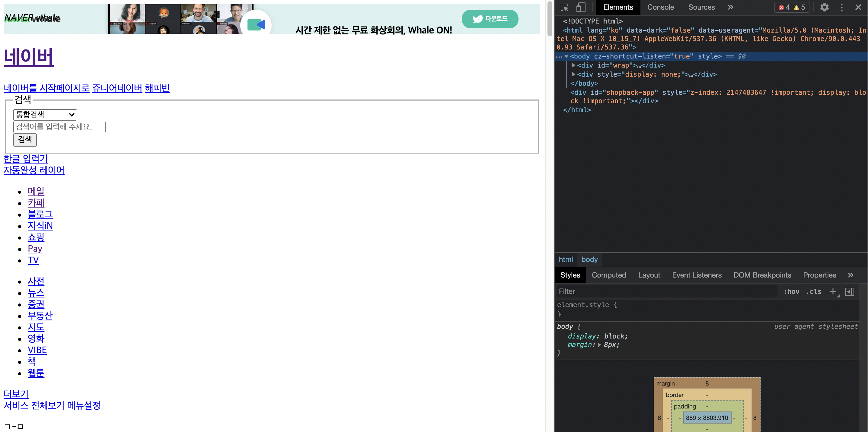The width and height of the screenshot is (868, 432).
Task: Focus the 검색어를 입력해 주세요 search field
Action: coord(59,127)
